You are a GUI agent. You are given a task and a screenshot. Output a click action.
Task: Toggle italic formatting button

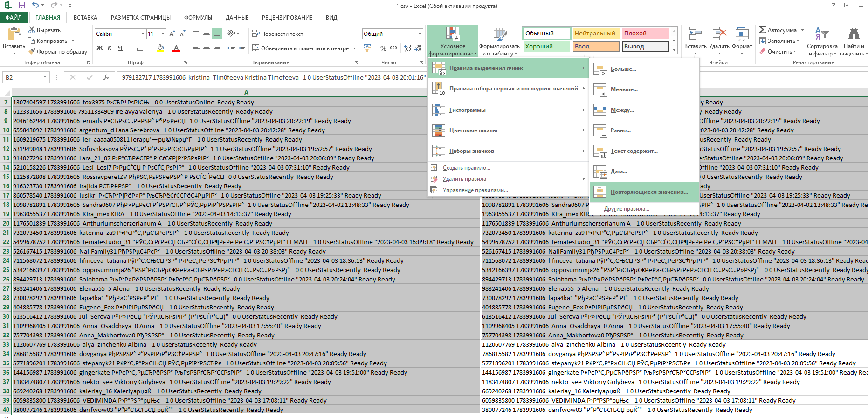click(x=110, y=48)
